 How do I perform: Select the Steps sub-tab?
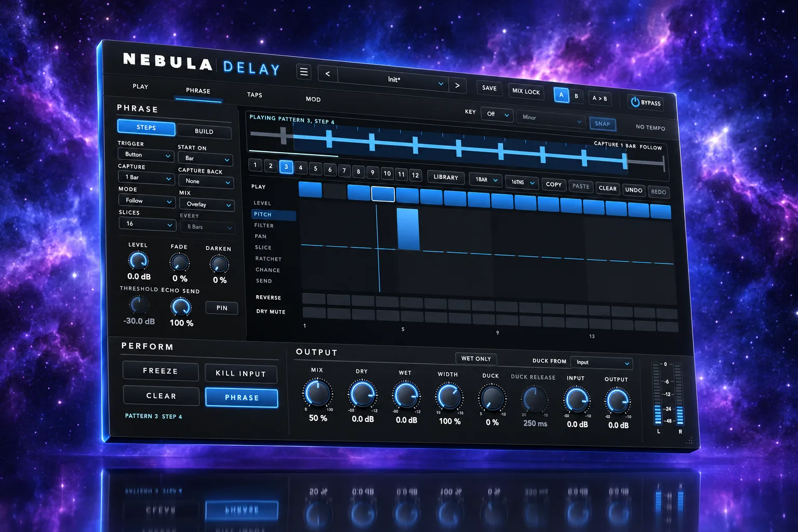click(146, 127)
